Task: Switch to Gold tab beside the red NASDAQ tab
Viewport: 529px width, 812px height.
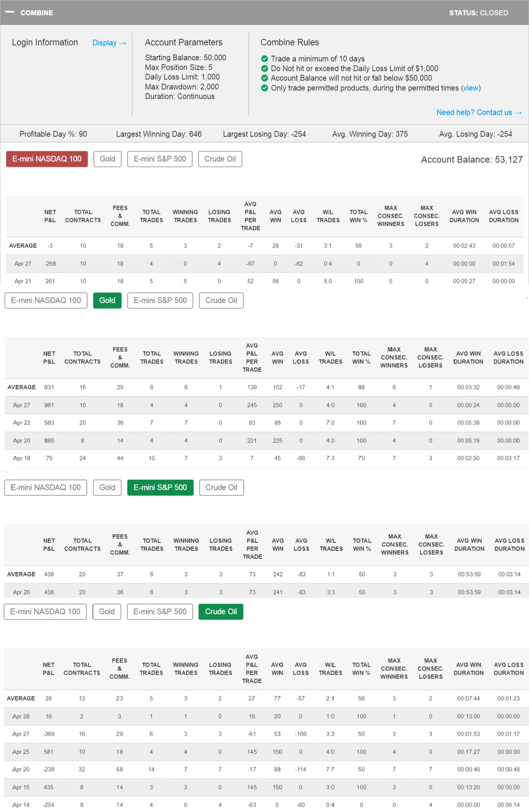Action: [x=107, y=159]
